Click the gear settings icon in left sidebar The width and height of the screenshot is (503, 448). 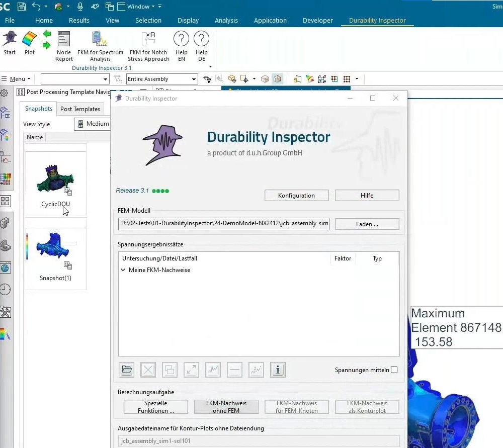[4, 93]
